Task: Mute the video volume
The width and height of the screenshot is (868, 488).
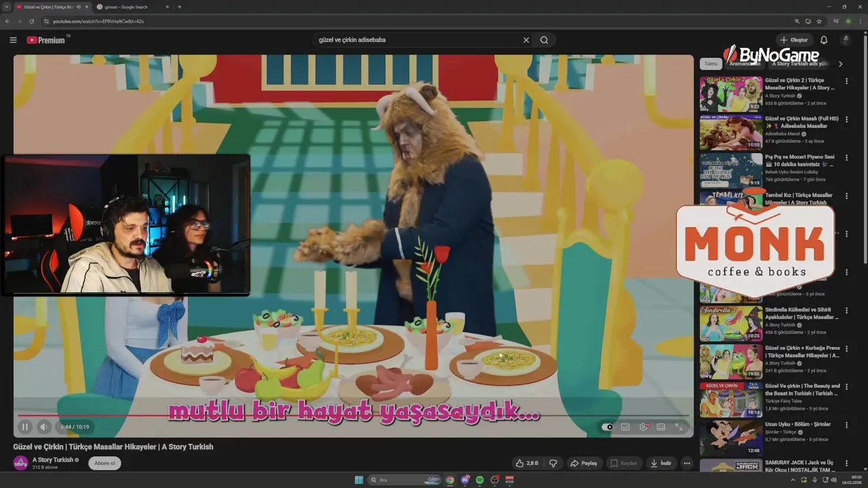Action: point(44,427)
